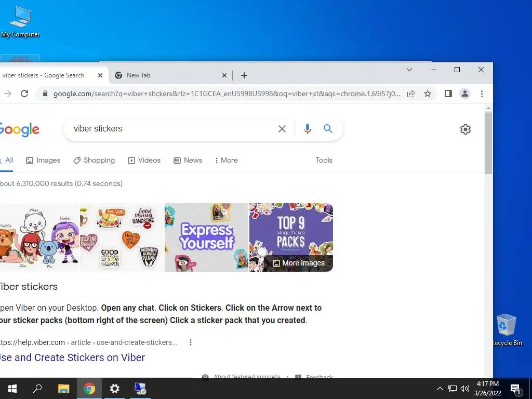Open the Images search tab
Image resolution: width=532 pixels, height=399 pixels.
(43, 161)
